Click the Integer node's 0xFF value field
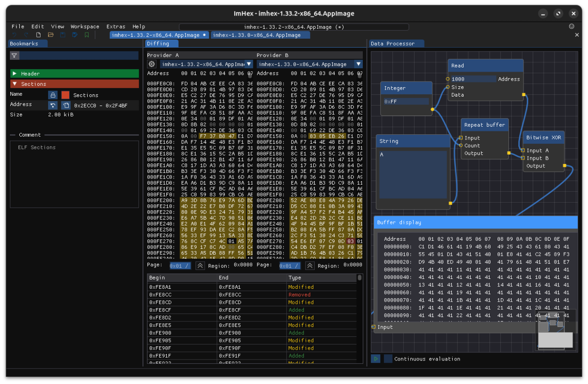This screenshot has height=384, width=588. coord(406,101)
